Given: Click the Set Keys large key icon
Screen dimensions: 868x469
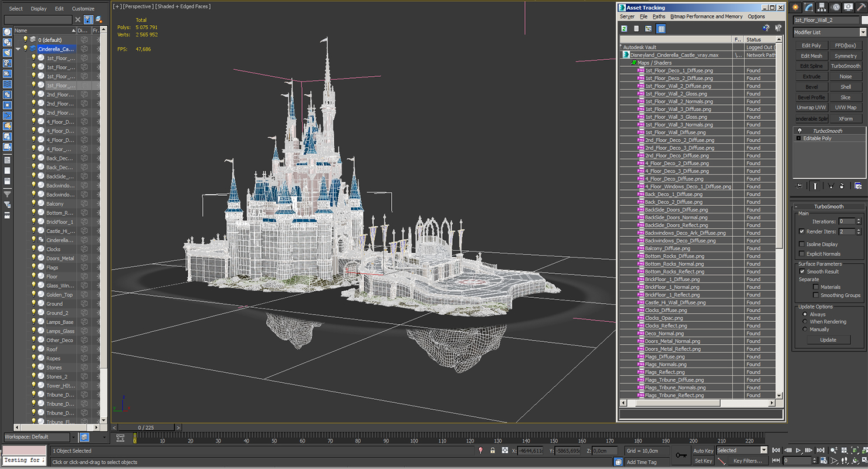Looking at the screenshot, I should point(681,455).
